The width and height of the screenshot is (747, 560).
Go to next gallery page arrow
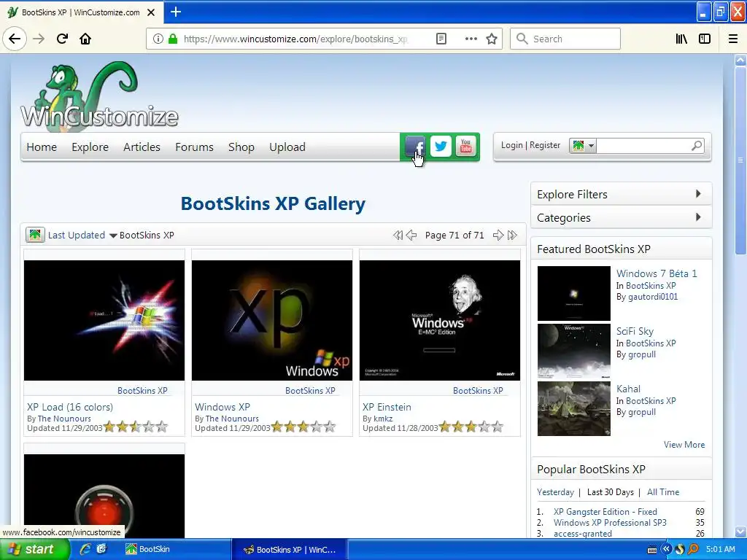pos(498,236)
